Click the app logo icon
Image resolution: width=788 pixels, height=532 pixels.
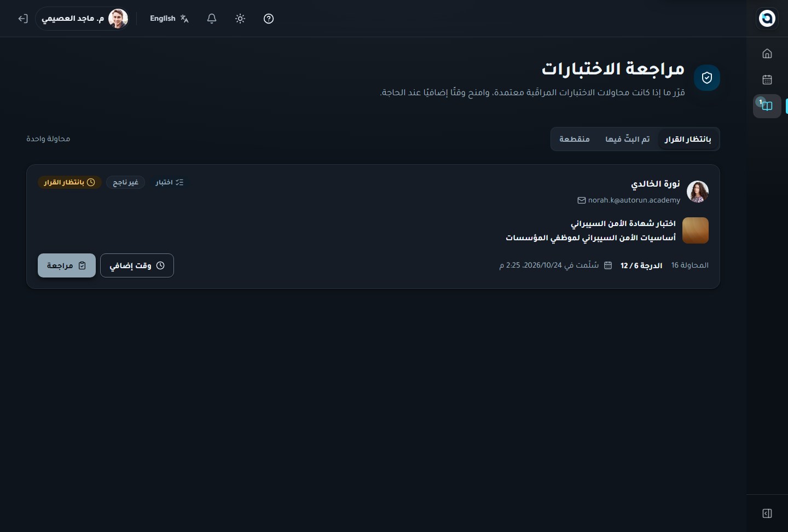click(767, 18)
